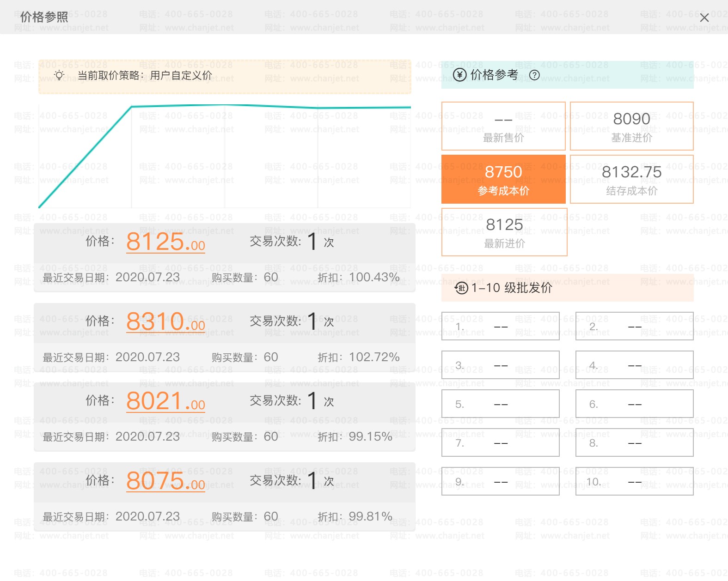Click the help question mark beside 价格参考
Viewport: 728px width, 581px height.
[x=534, y=75]
